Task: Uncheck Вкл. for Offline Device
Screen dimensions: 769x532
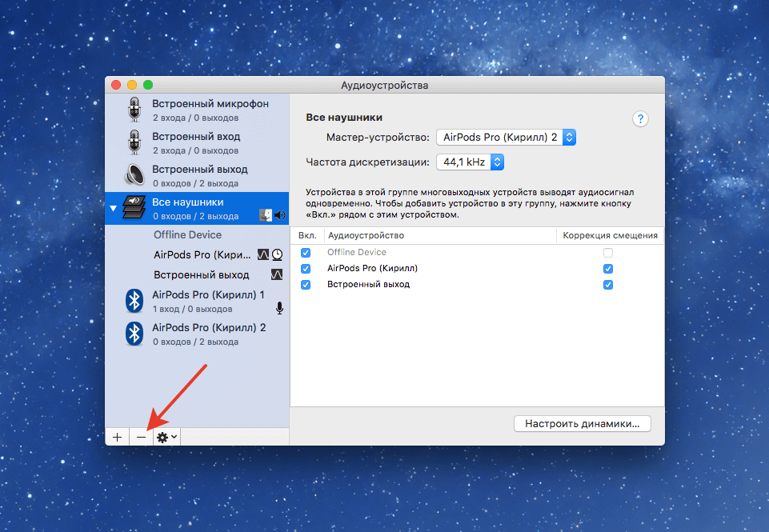Action: click(305, 253)
